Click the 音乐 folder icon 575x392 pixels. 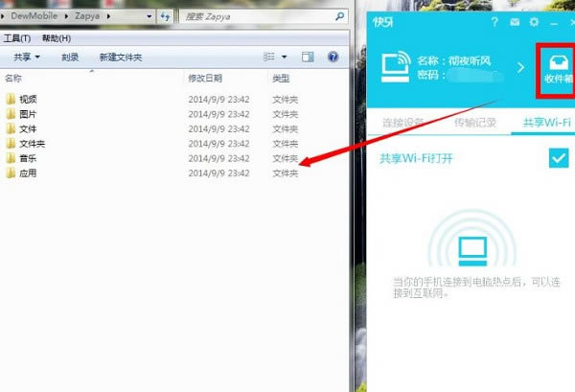tap(11, 158)
